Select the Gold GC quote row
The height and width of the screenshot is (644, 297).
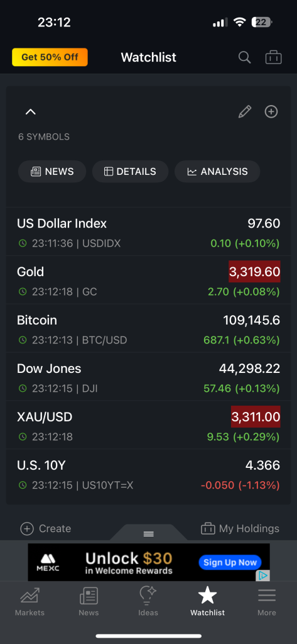click(148, 280)
